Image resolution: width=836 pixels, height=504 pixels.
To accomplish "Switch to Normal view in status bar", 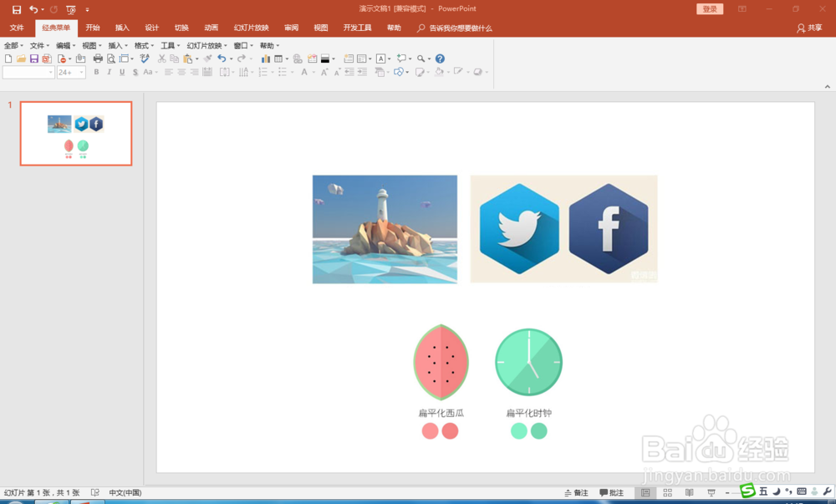I will click(645, 493).
